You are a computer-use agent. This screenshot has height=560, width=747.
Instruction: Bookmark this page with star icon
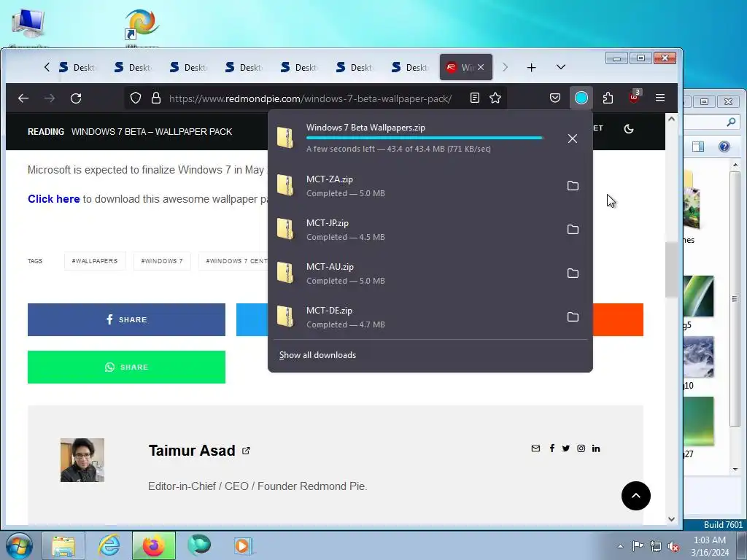click(x=495, y=98)
